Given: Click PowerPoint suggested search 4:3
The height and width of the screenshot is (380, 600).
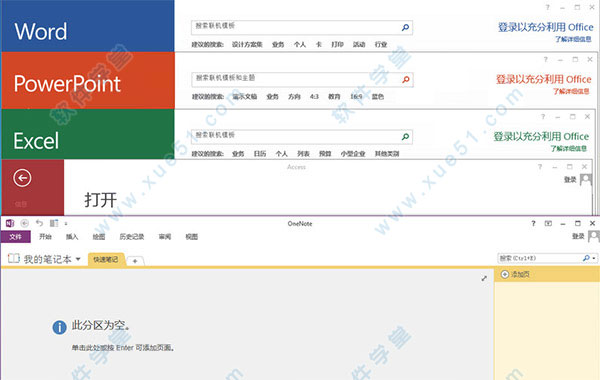Looking at the screenshot, I should pyautogui.click(x=314, y=96).
